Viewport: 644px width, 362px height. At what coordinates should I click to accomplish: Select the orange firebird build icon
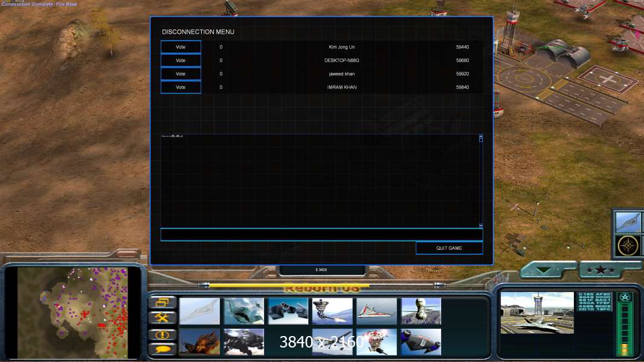[199, 342]
